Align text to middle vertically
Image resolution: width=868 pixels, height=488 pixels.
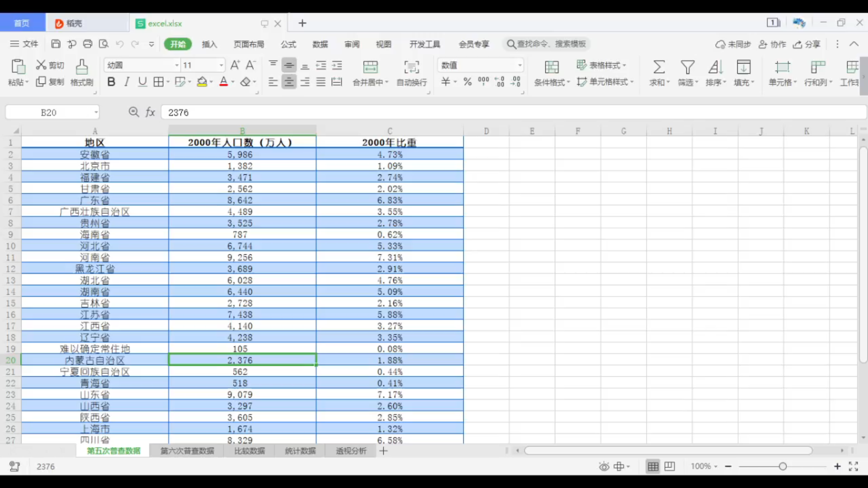289,65
